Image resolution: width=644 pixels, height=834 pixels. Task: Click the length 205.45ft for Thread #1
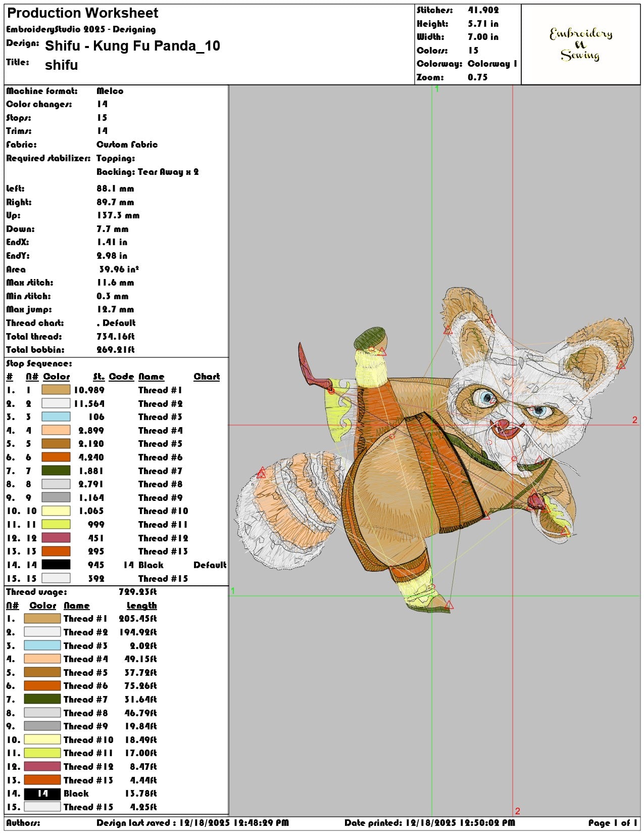(137, 619)
